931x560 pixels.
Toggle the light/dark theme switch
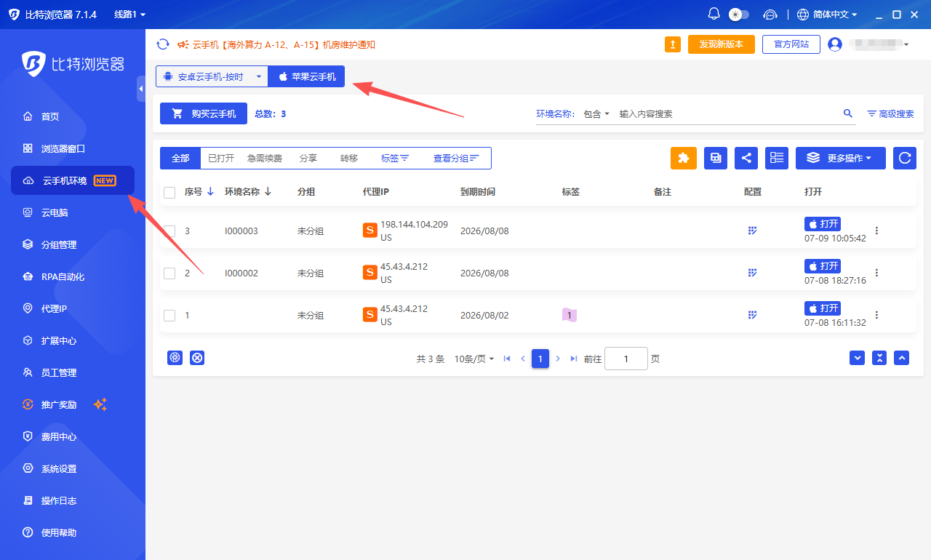[x=739, y=14]
